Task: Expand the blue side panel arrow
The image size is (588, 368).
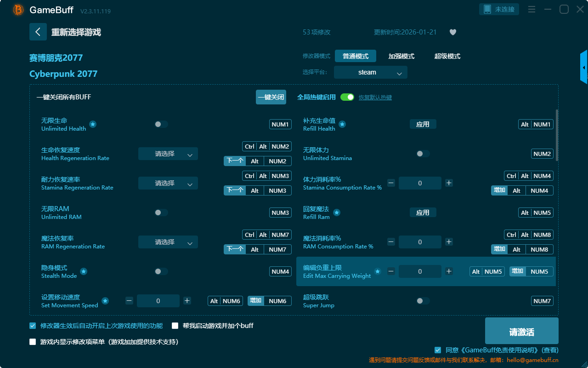Action: pos(584,68)
